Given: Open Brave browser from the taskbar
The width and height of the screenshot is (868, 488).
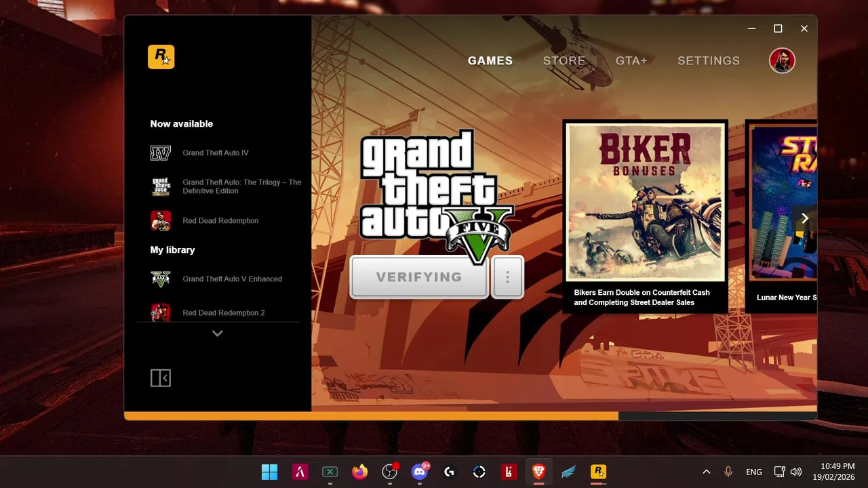Looking at the screenshot, I should pyautogui.click(x=538, y=472).
